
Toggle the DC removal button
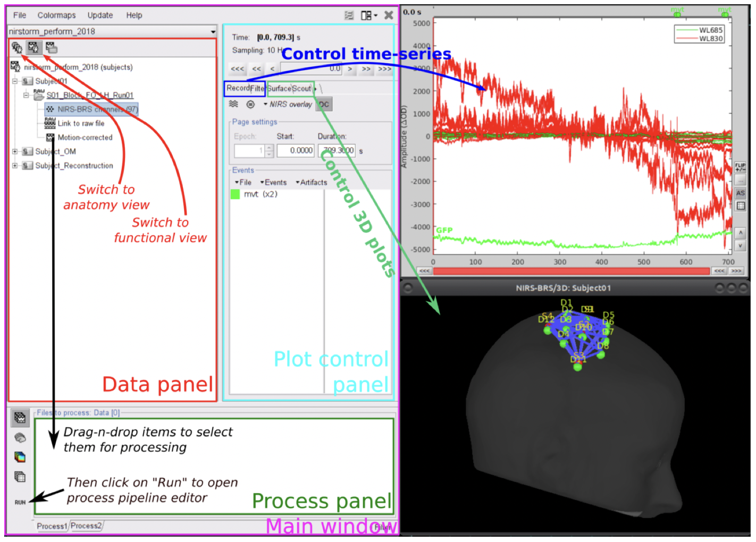pyautogui.click(x=324, y=104)
